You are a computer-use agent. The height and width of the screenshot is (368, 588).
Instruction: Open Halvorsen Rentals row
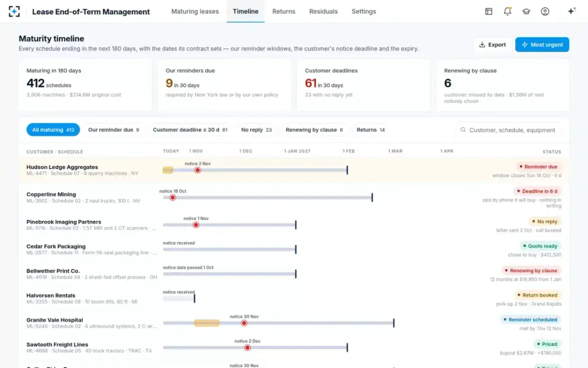294,299
